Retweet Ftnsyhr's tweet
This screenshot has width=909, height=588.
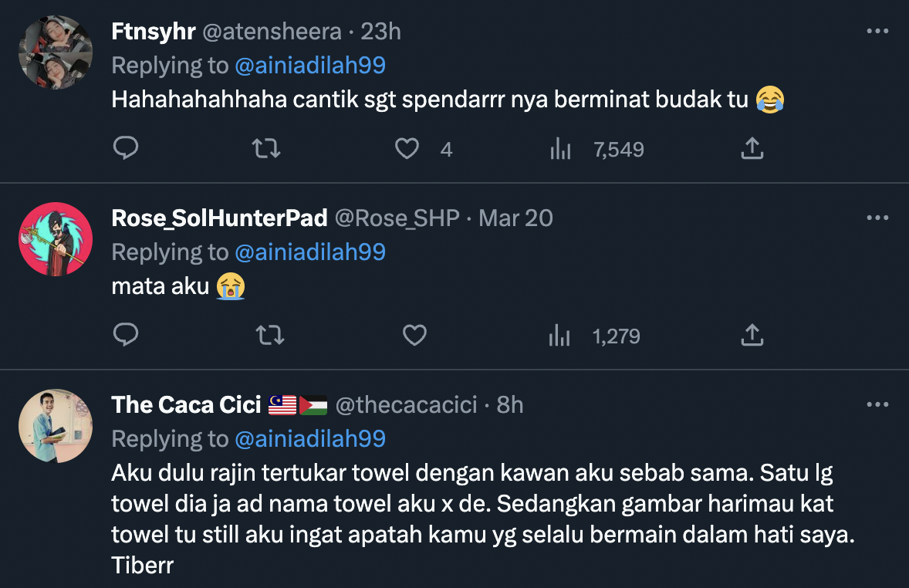click(267, 148)
